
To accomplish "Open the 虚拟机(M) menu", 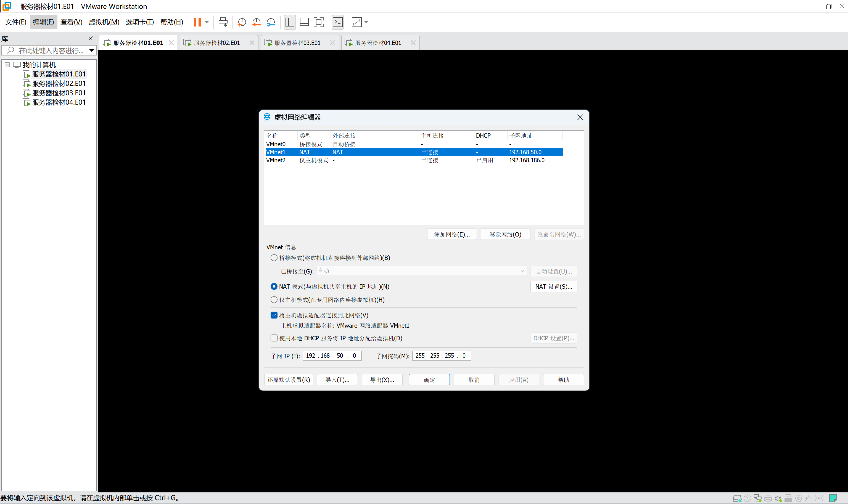I will click(104, 22).
